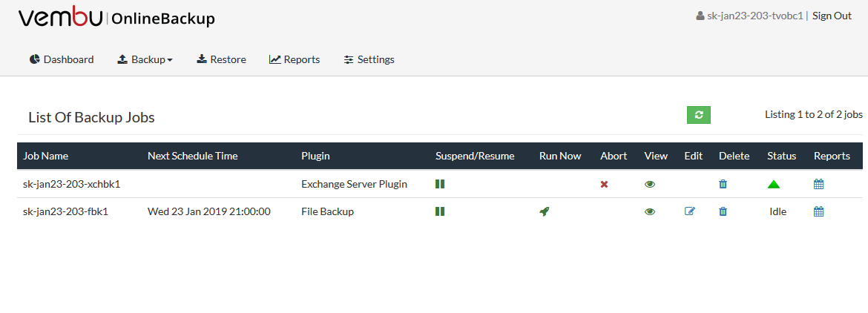Suspend the Exchange Server Plugin backup job
Viewport: 868px width, 313px height.
pos(440,184)
